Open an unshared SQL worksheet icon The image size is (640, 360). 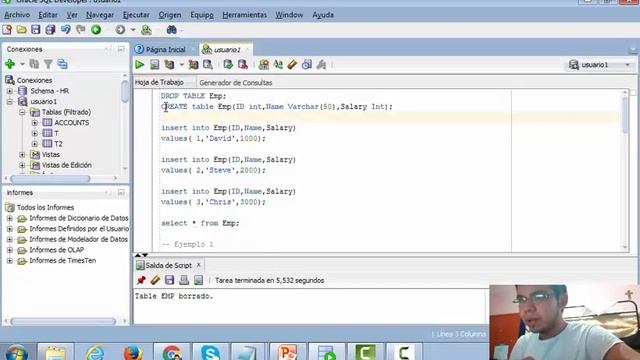tap(264, 64)
